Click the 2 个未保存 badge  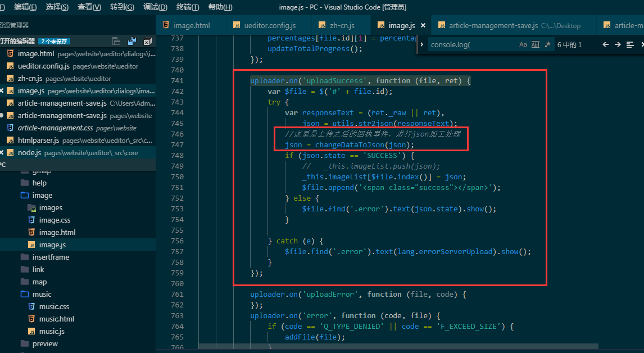coord(54,42)
